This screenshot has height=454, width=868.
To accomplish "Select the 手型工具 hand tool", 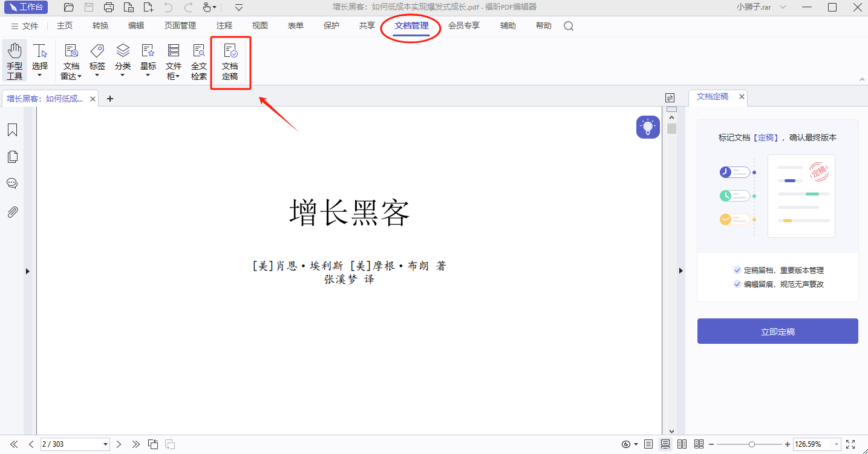I will pos(15,62).
